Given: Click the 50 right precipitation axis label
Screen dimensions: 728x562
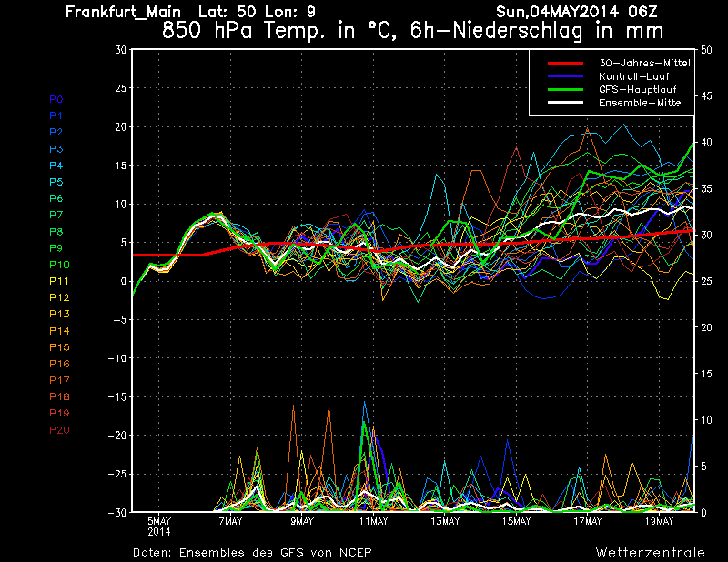Looking at the screenshot, I should pyautogui.click(x=706, y=50).
